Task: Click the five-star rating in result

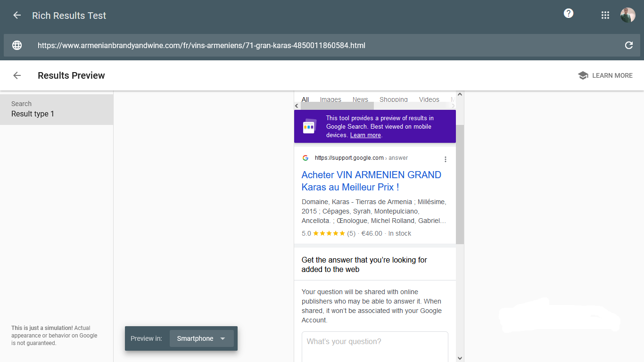Action: tap(329, 233)
